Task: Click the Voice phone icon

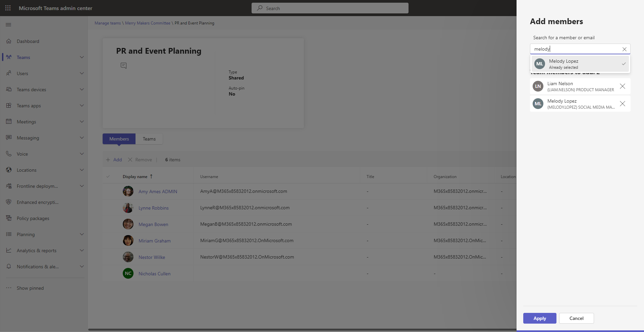Action: pos(9,154)
